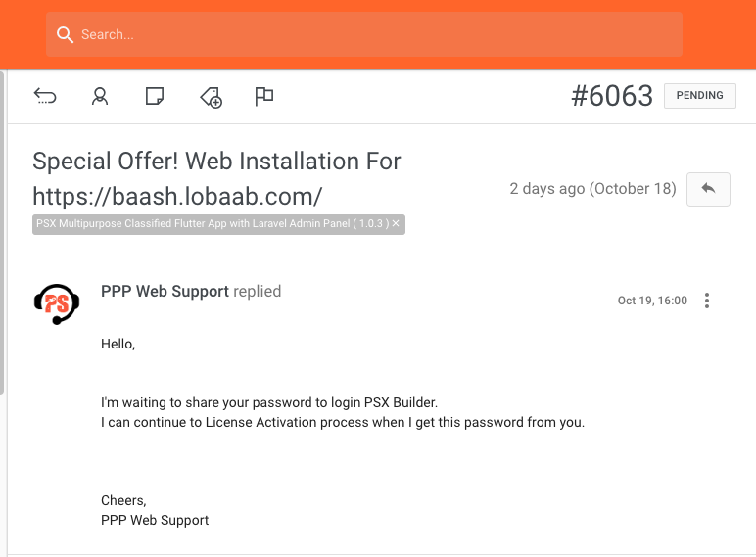
Task: Click the PSX Multipurpose Classified Flutter tag label
Action: click(213, 223)
